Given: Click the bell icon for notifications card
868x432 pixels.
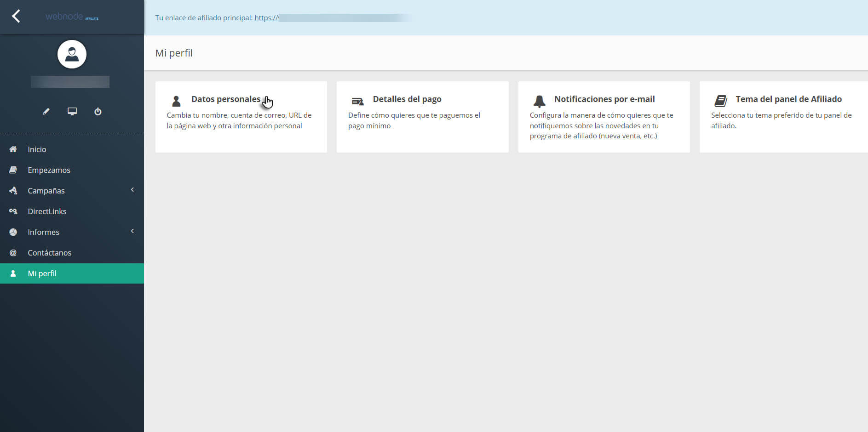Looking at the screenshot, I should coord(539,101).
